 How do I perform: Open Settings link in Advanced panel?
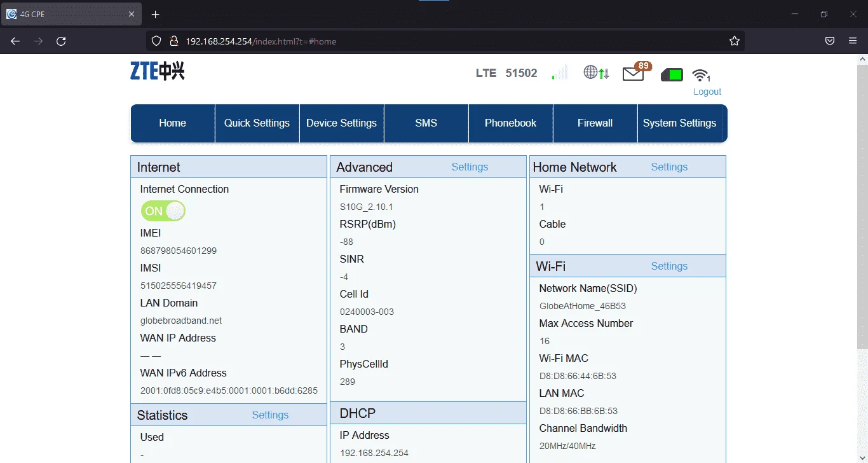pos(470,167)
